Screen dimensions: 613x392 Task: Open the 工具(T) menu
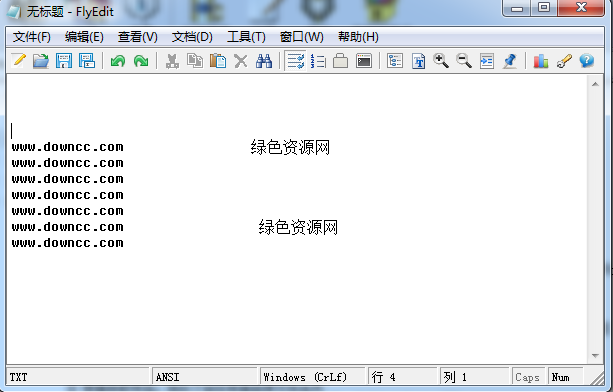(x=246, y=37)
